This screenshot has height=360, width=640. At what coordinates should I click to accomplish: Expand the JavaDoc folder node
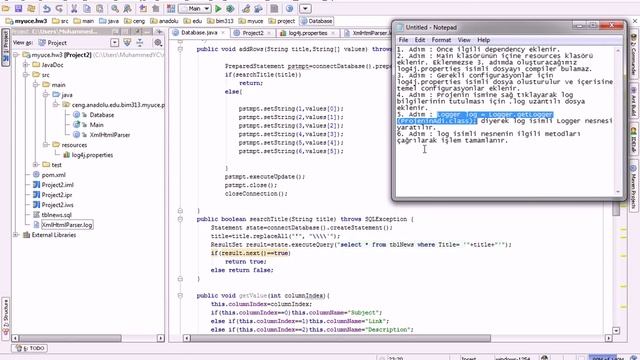(26, 64)
